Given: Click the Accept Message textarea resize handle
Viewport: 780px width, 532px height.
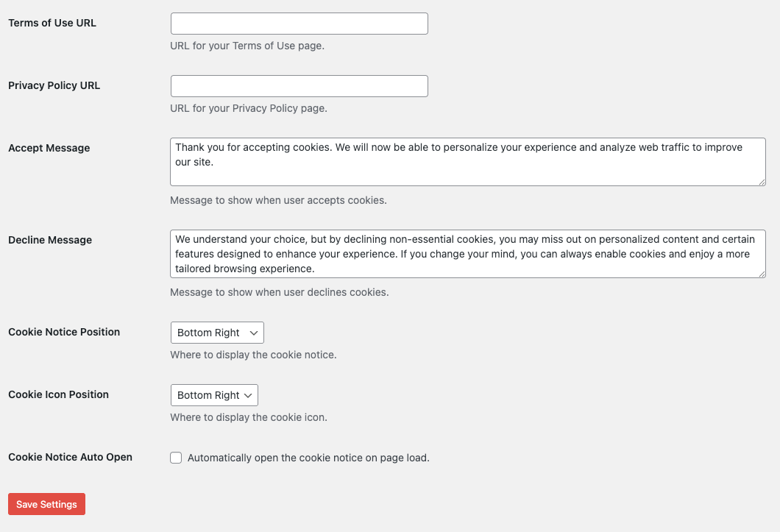Looking at the screenshot, I should pyautogui.click(x=762, y=182).
